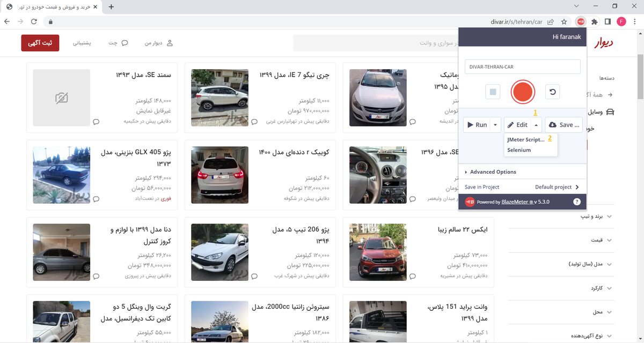Image resolution: width=644 pixels, height=343 pixels.
Task: Open Default project selector
Action: (557, 187)
